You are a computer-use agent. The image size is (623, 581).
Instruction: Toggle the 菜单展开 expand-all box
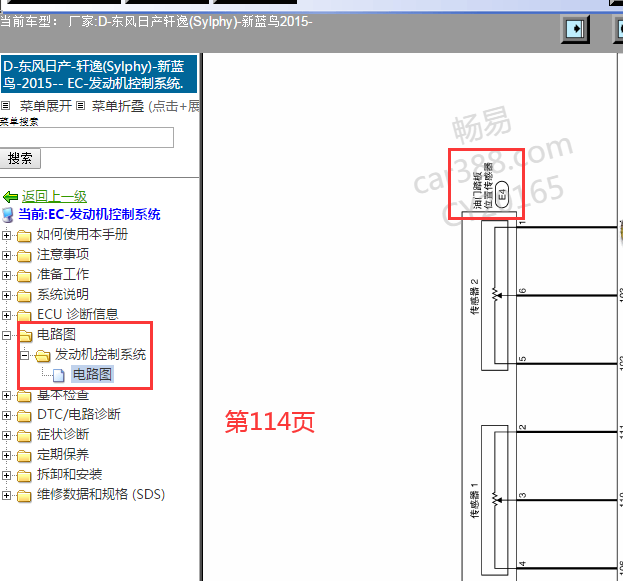(x=5, y=106)
